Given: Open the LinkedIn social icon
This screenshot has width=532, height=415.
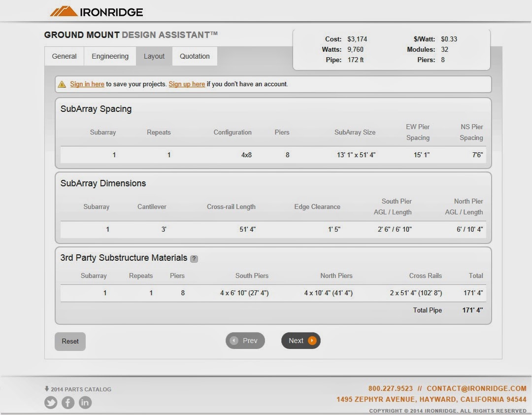Looking at the screenshot, I should [85, 403].
